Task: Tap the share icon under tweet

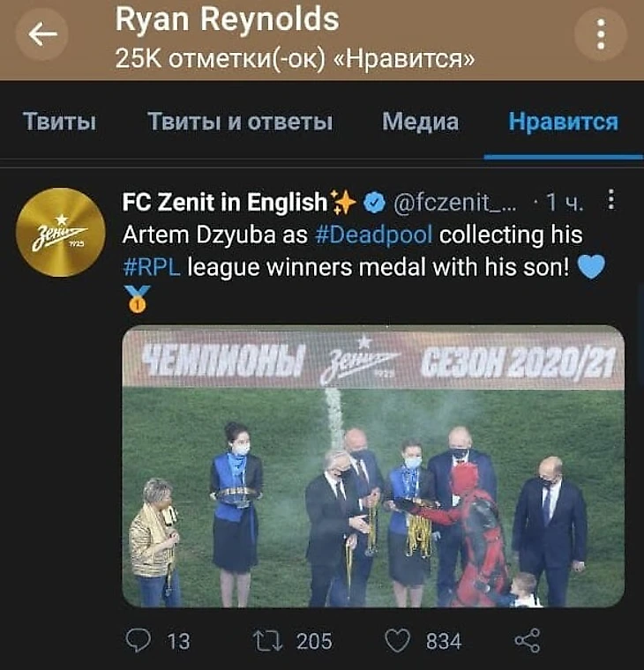Action: (x=528, y=641)
